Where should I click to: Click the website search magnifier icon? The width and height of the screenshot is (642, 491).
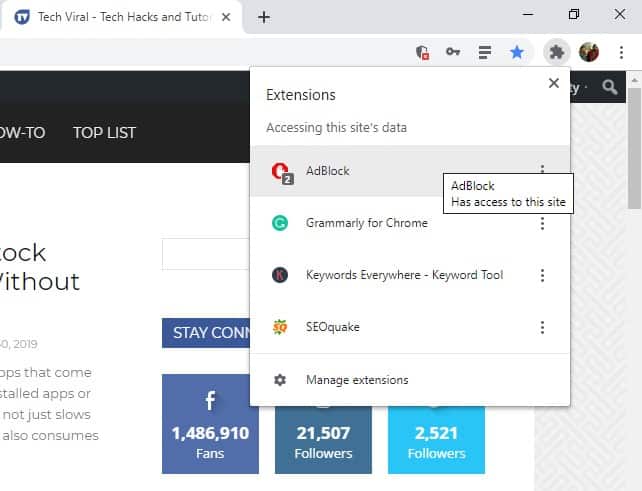pyautogui.click(x=609, y=87)
